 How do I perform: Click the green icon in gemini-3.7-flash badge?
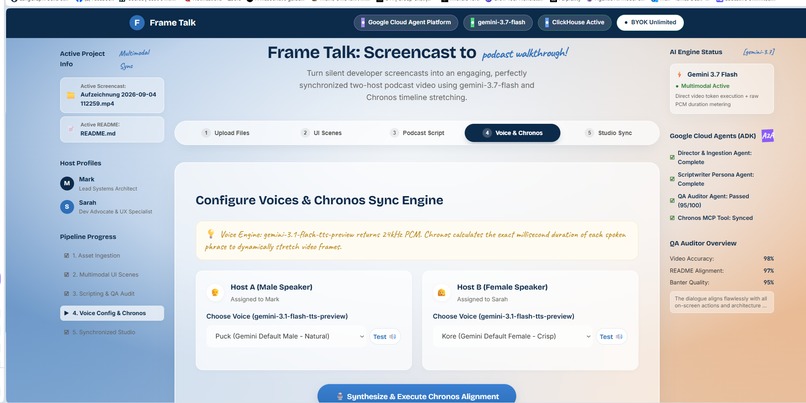point(472,23)
